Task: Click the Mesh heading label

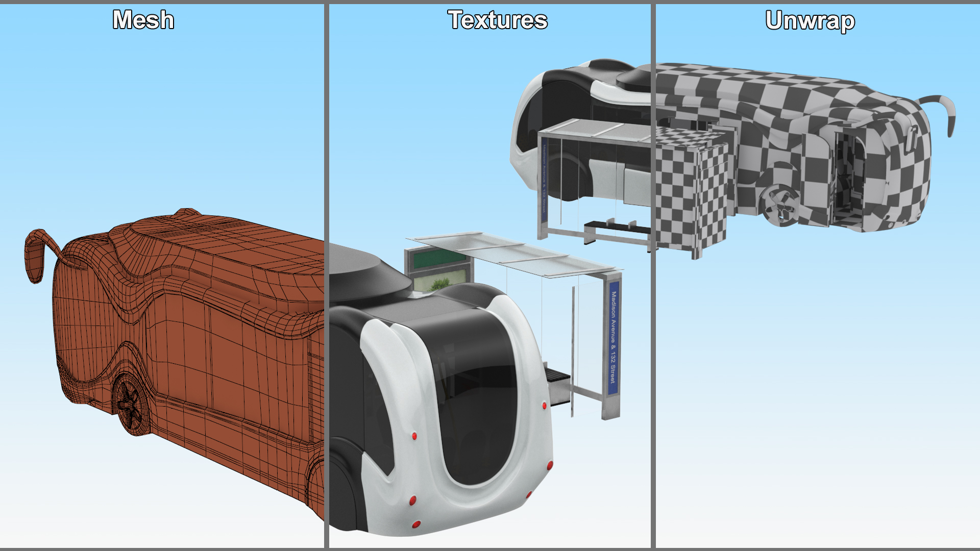Action: coord(143,20)
